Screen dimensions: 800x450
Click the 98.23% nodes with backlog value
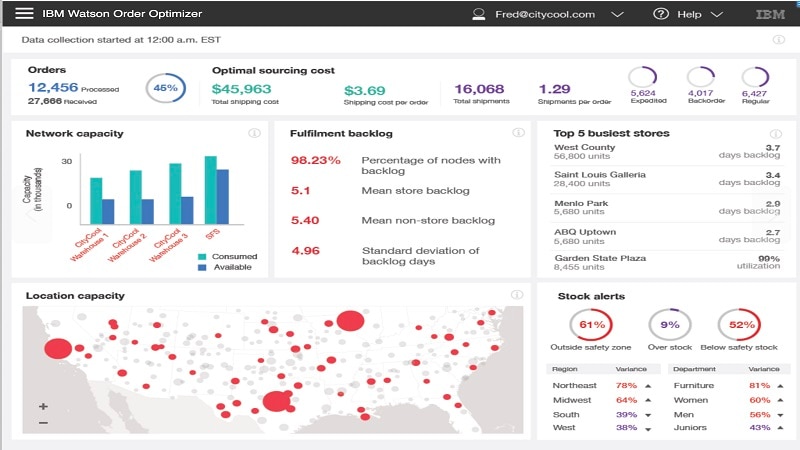pos(315,160)
